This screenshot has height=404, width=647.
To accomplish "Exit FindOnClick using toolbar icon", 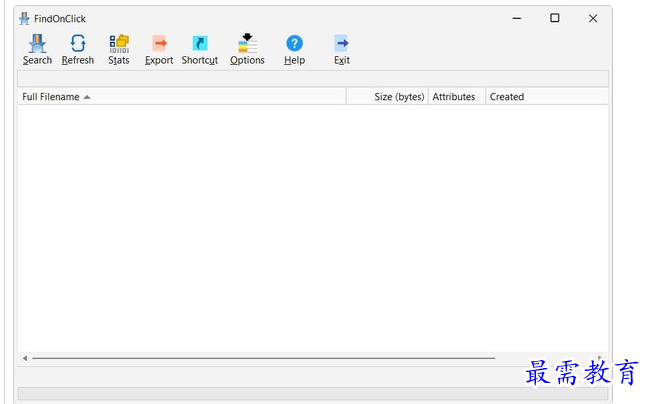I will click(x=342, y=50).
